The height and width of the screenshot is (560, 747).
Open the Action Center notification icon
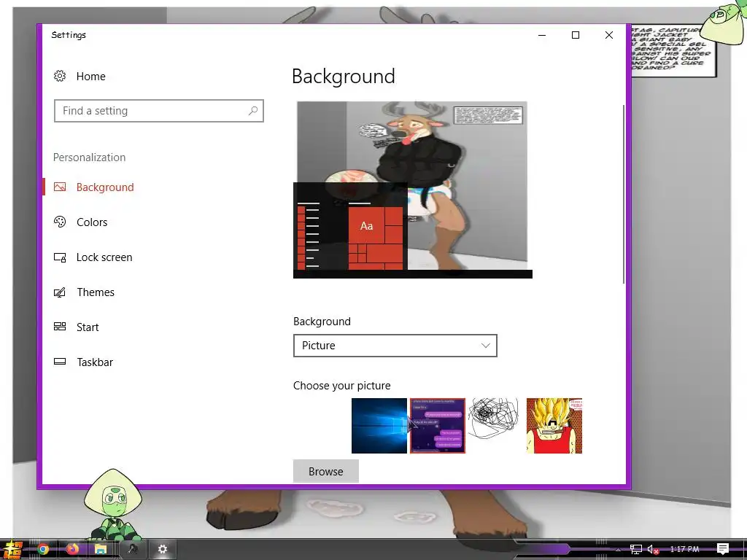click(x=723, y=549)
